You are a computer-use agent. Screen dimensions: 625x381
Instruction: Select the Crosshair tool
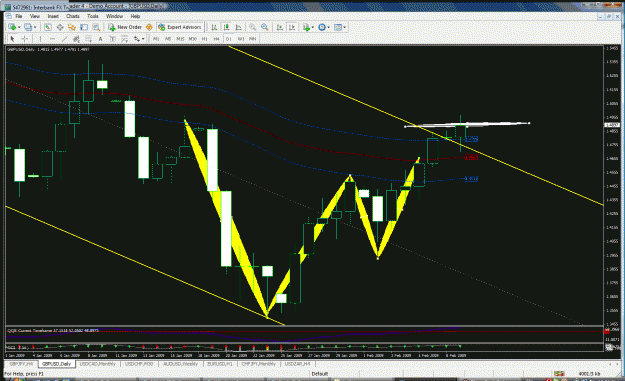click(25, 39)
